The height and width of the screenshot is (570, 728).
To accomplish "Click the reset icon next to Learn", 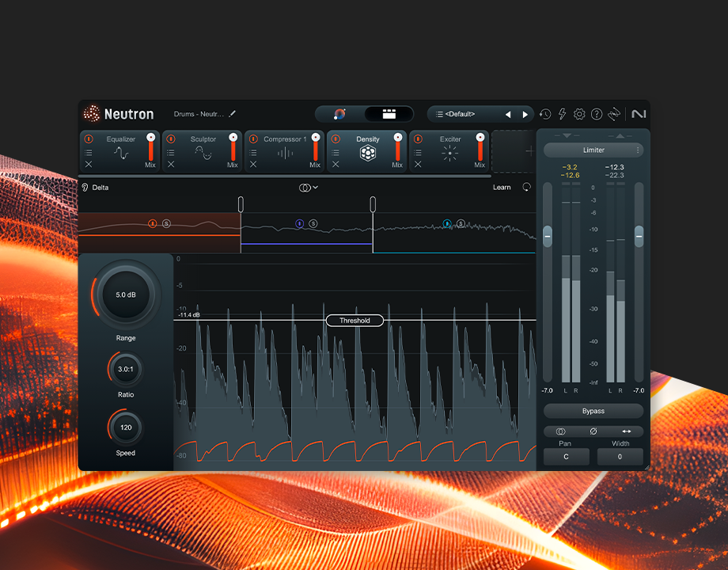I will coord(526,188).
